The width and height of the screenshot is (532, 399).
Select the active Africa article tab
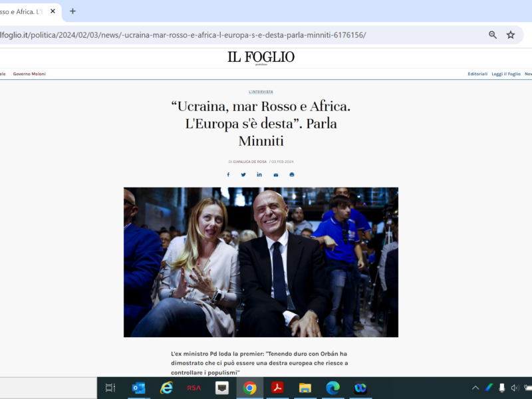pos(22,11)
